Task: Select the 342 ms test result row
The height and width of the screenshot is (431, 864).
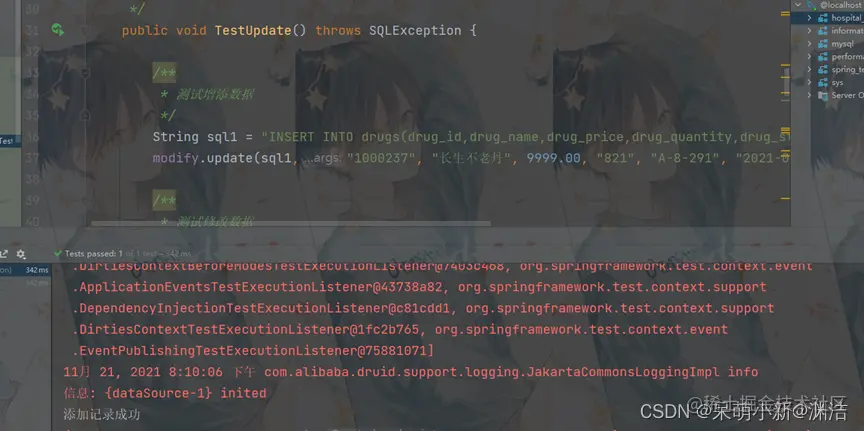Action: coord(25,270)
